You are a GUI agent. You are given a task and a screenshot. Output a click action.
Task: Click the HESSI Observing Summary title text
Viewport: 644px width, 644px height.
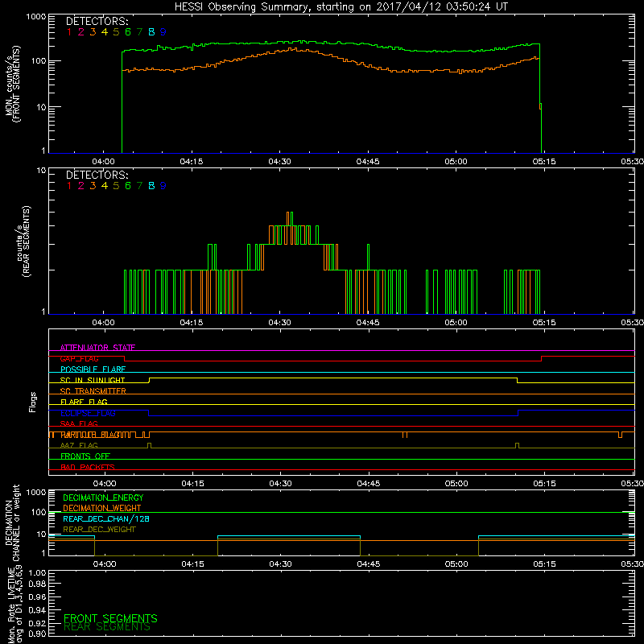pos(341,6)
